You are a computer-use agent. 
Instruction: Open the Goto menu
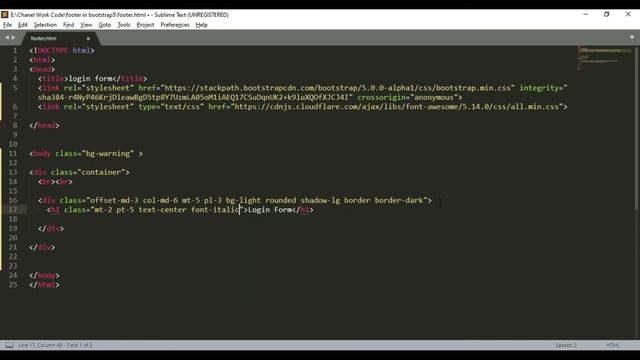pos(105,25)
